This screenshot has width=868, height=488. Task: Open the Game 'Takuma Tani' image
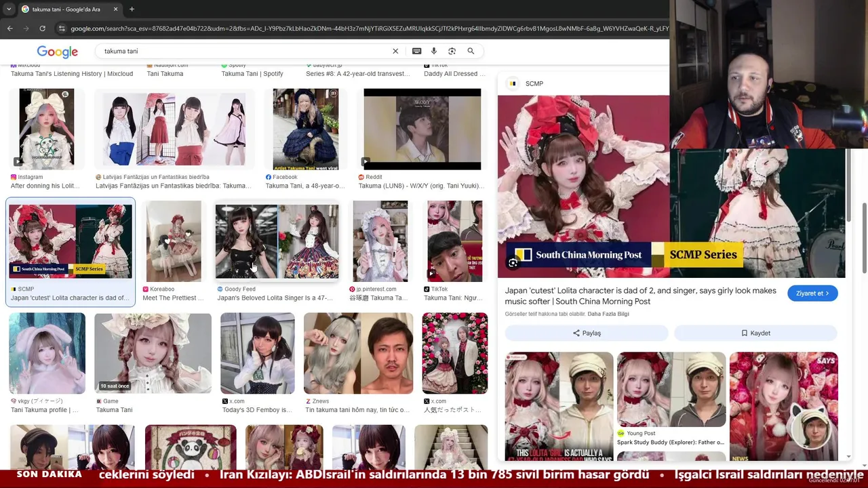point(153,353)
